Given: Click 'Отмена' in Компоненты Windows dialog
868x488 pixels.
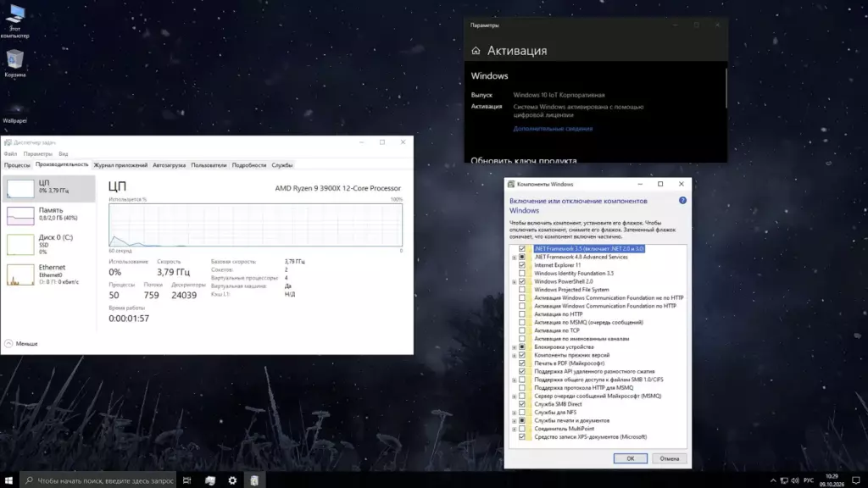Looking at the screenshot, I should [x=670, y=458].
